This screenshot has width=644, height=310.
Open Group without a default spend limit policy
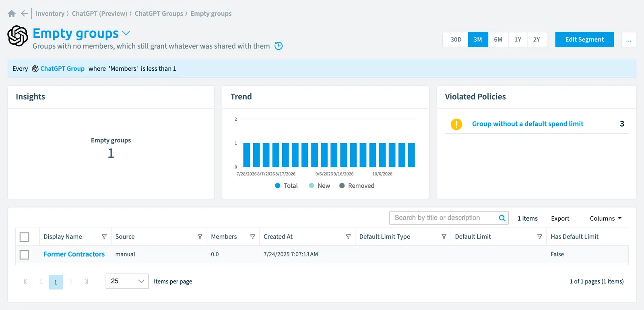(528, 124)
